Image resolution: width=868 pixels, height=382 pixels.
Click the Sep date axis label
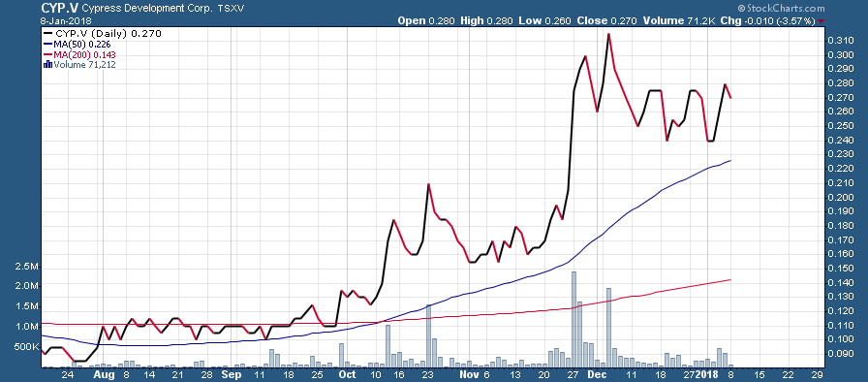231,374
